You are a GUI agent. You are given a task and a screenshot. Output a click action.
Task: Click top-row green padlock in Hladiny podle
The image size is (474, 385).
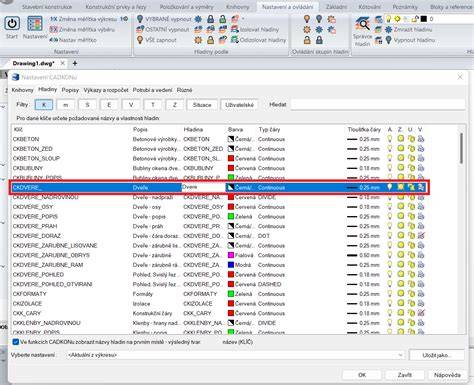[223, 19]
